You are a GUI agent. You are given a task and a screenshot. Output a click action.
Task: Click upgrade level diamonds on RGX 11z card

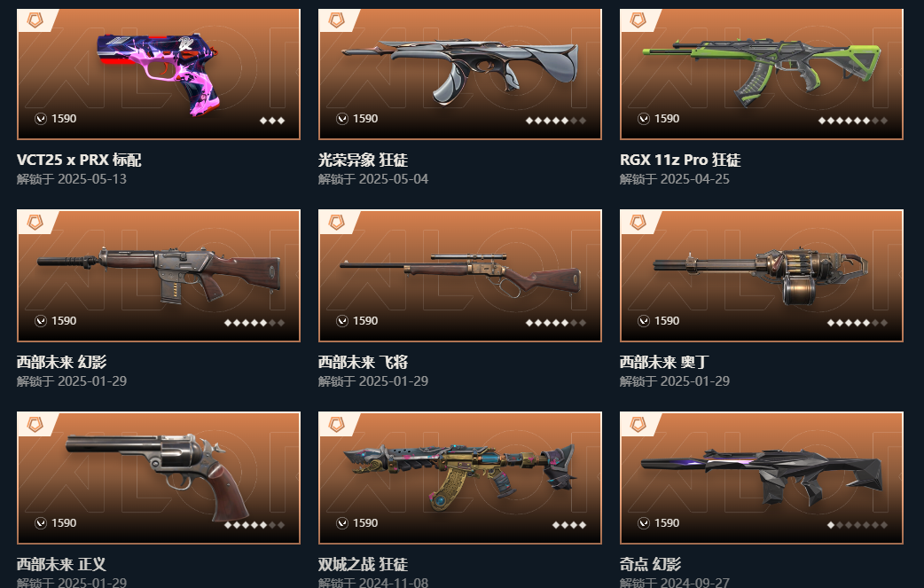point(853,121)
